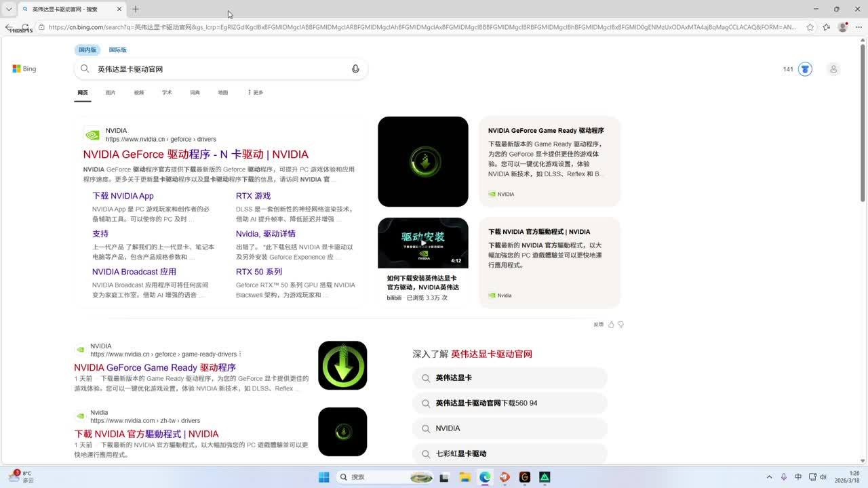Switch to 国内版 search mode
Viewport: 868px width, 488px height.
point(87,50)
